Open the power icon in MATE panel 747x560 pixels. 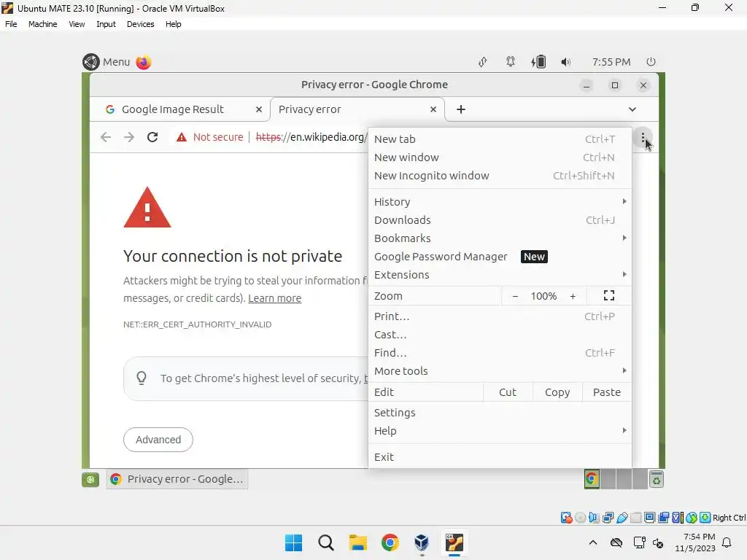[x=651, y=61]
